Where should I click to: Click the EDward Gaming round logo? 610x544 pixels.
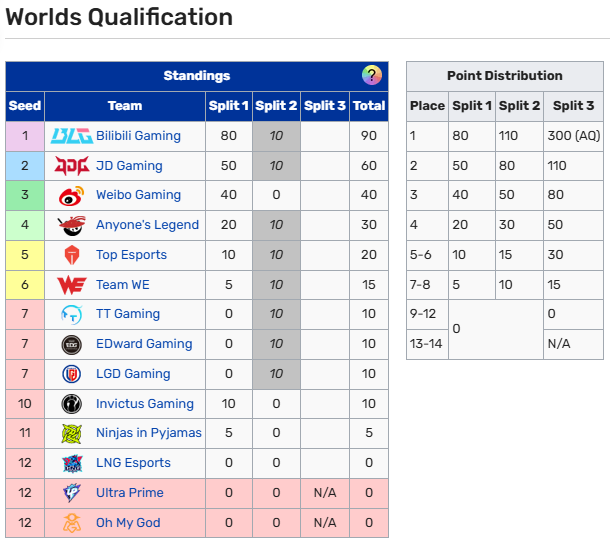(72, 345)
